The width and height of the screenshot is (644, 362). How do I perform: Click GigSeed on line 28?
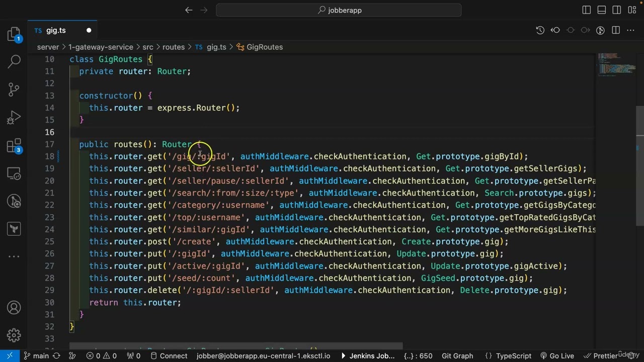[438, 278]
